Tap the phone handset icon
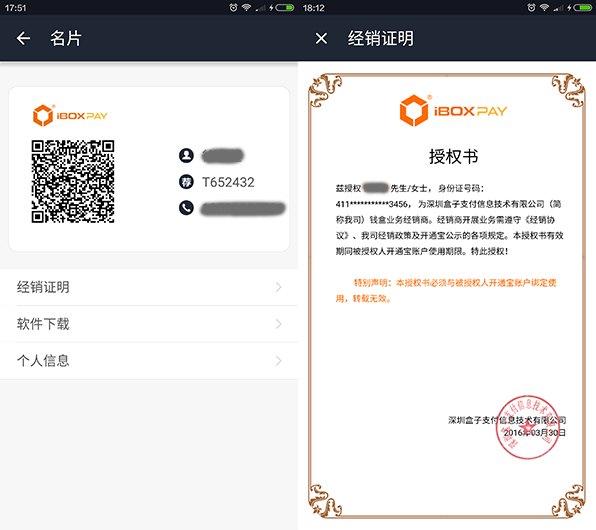The height and width of the screenshot is (530, 596). [186, 208]
